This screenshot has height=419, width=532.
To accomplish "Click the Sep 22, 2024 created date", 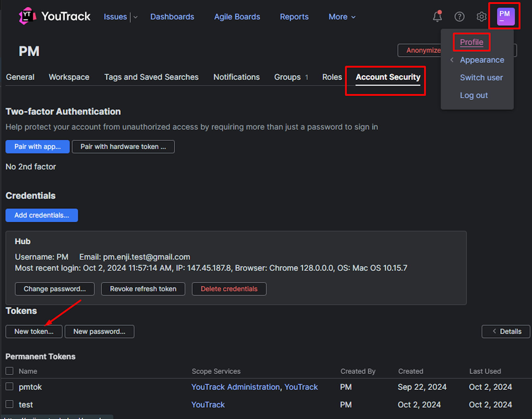I will tap(422, 387).
